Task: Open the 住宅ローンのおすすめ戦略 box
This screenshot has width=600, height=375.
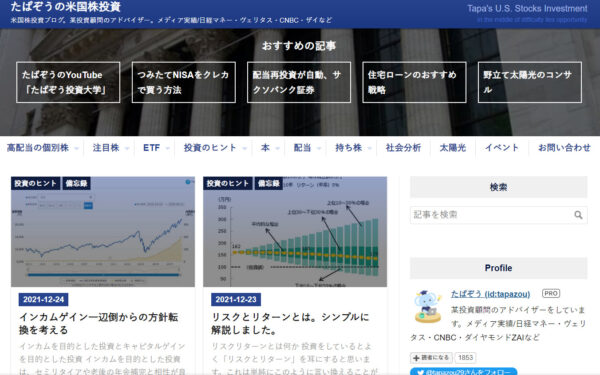Action: (x=414, y=82)
